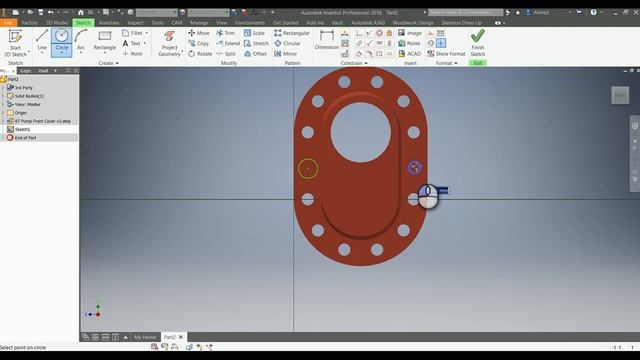Image resolution: width=640 pixels, height=360 pixels.
Task: Insert an Image into sketch
Action: (x=410, y=33)
